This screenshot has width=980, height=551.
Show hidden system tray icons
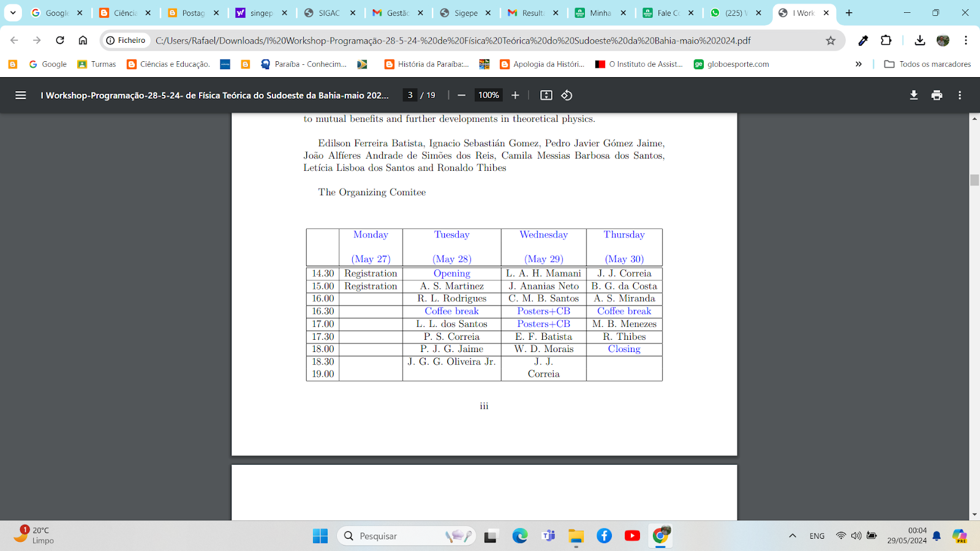point(792,536)
